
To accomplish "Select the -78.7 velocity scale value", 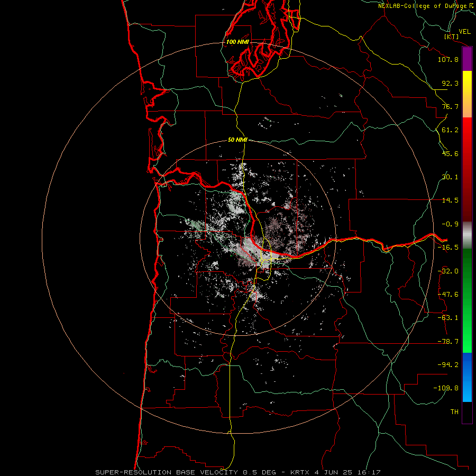I will coord(448,342).
